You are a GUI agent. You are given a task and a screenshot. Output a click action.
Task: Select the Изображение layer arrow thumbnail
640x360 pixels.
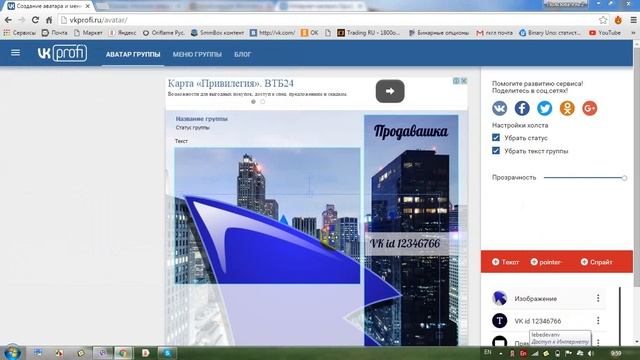pyautogui.click(x=500, y=298)
